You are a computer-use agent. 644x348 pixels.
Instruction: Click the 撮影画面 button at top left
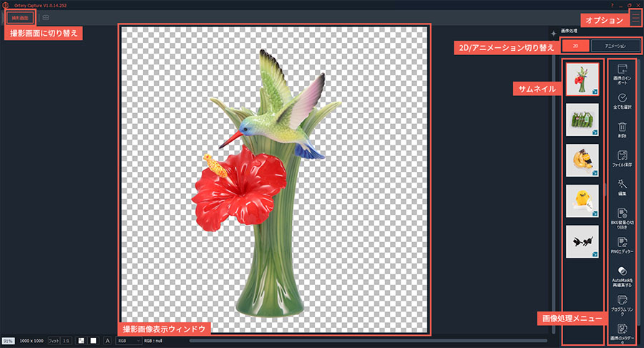click(x=19, y=16)
